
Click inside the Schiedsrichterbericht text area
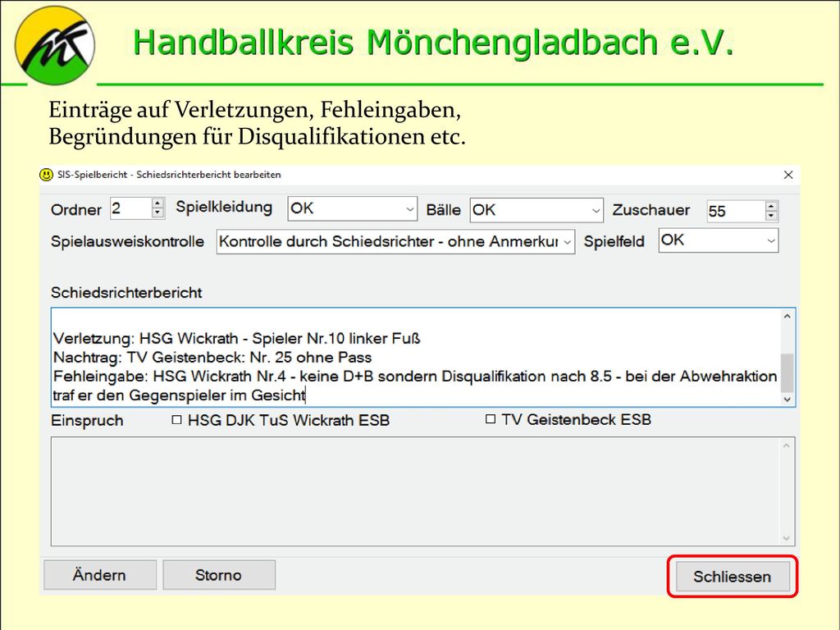(x=416, y=358)
